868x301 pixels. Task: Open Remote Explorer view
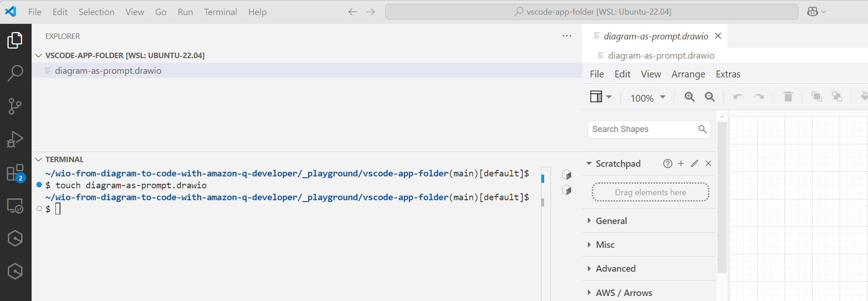15,206
